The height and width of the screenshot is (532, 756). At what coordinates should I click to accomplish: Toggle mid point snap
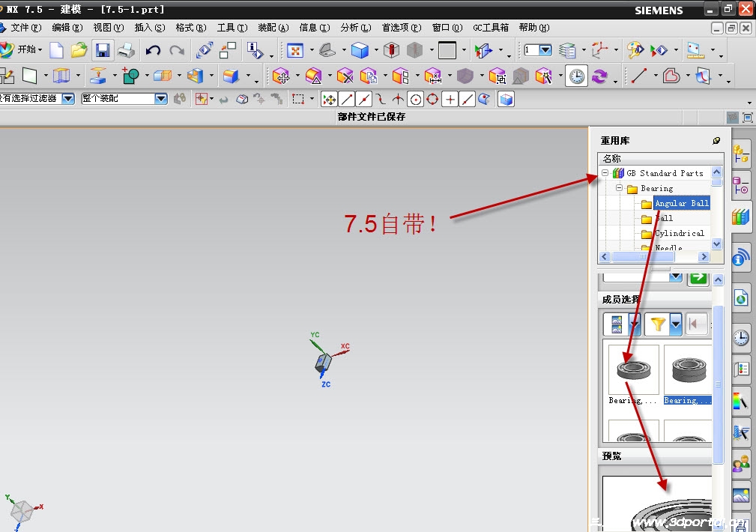364,100
